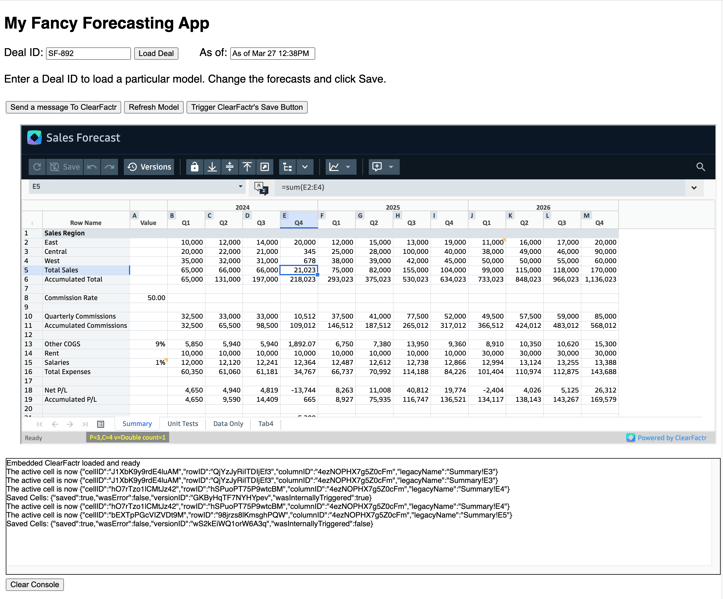Screen dimensions: 723x599
Task: Click the Total Expenses value 34,767
Action: [x=299, y=372]
